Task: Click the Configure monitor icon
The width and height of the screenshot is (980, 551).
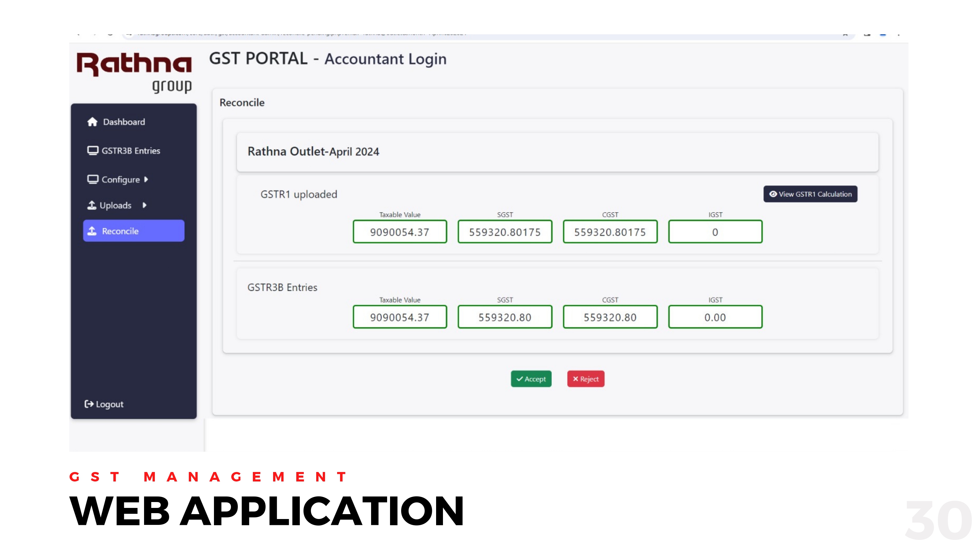Action: coord(92,180)
